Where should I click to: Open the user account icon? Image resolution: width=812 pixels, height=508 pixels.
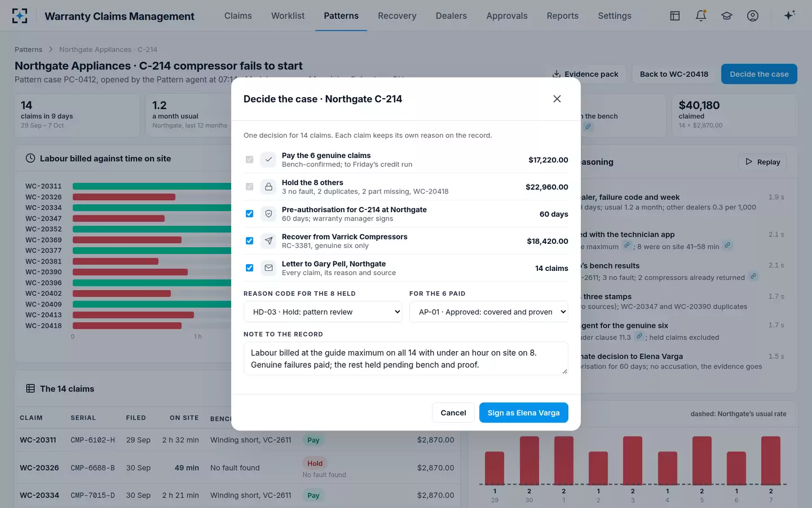click(x=753, y=16)
